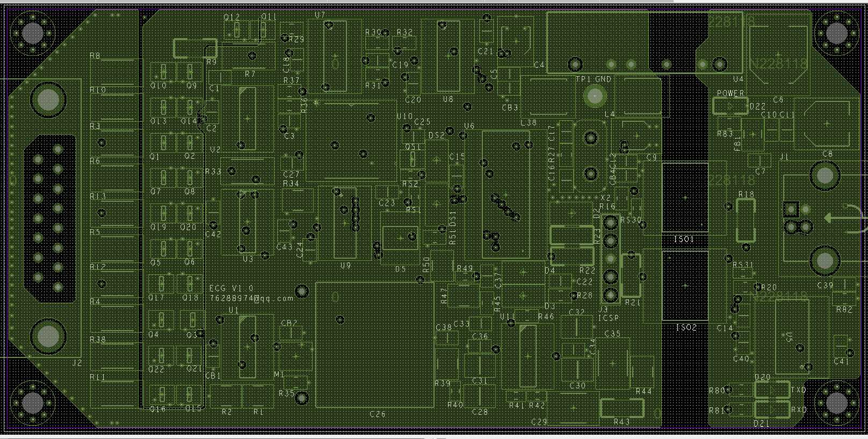Click the RXD LED label

(x=799, y=409)
